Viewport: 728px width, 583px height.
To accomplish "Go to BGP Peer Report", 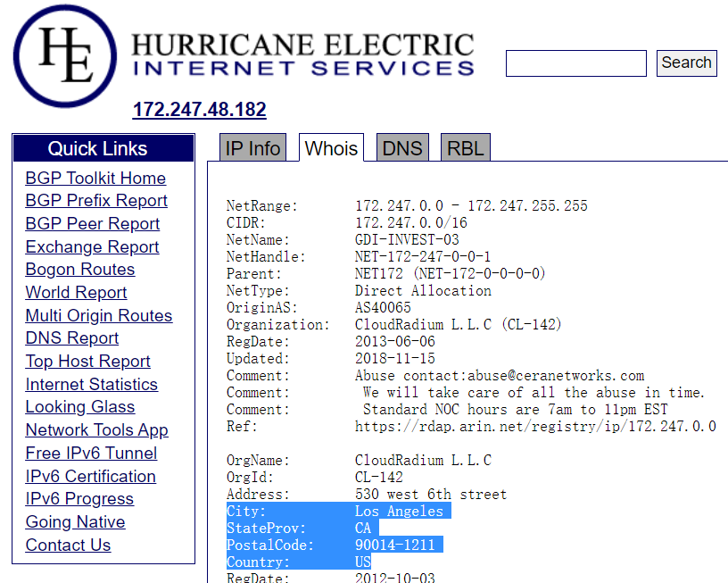I will 93,224.
